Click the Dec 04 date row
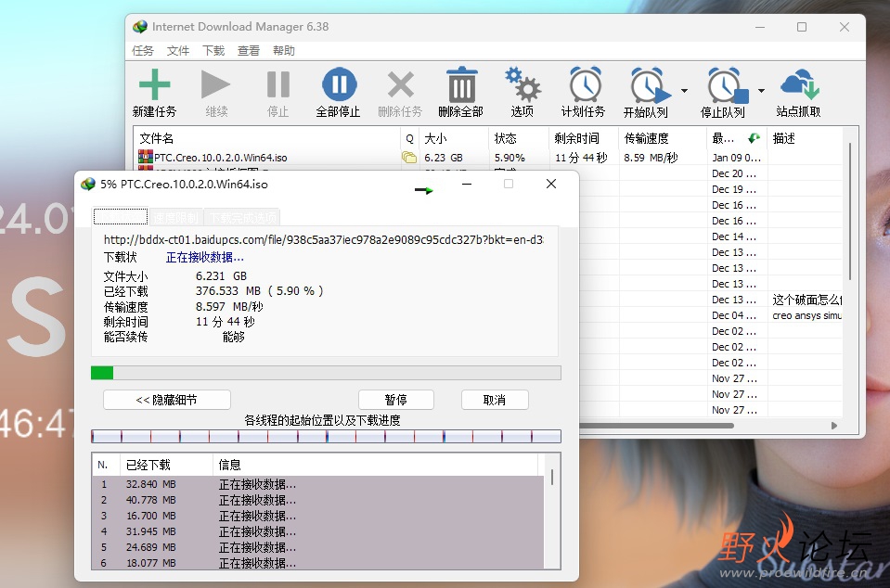Screen dimensions: 890x588 point(734,315)
